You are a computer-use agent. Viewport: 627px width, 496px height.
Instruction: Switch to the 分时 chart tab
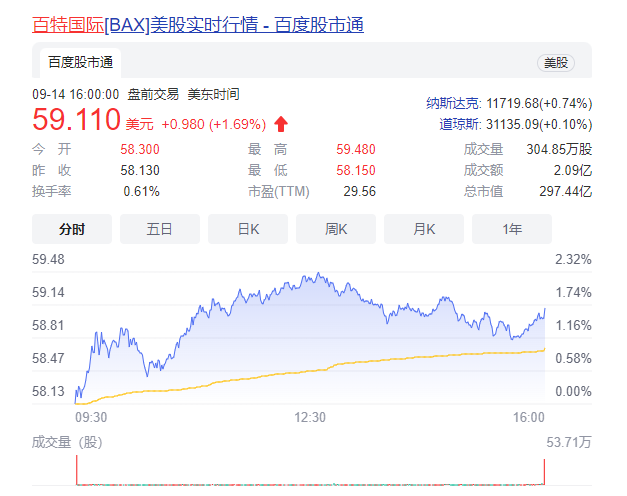point(72,229)
